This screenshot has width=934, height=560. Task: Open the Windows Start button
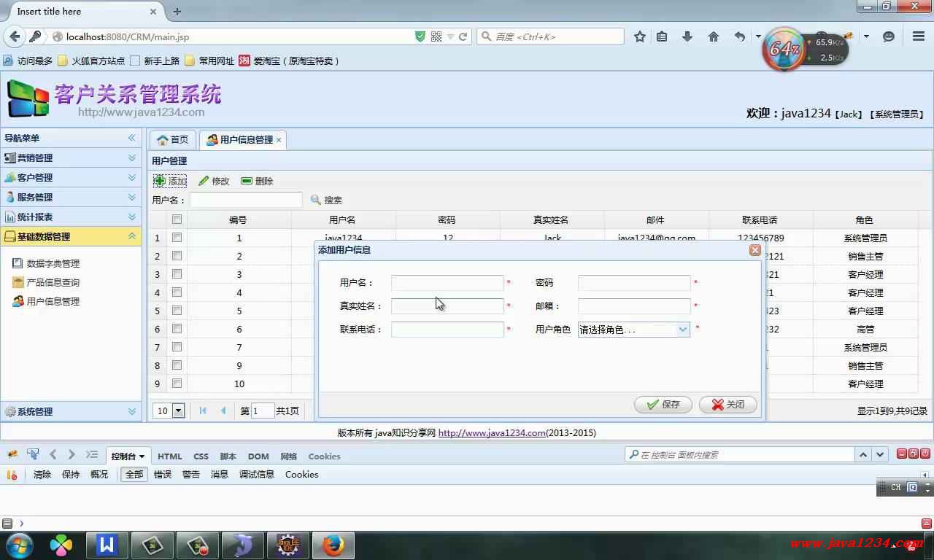[x=18, y=545]
